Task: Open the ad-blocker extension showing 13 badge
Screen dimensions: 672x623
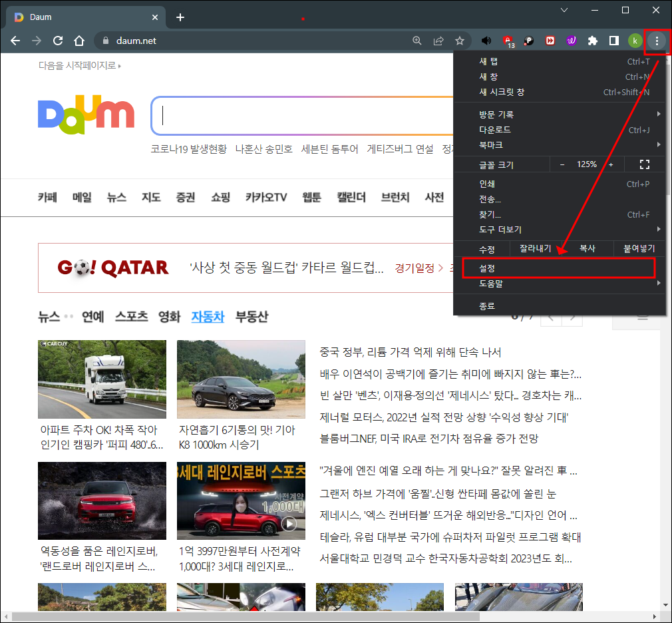Action: [508, 41]
